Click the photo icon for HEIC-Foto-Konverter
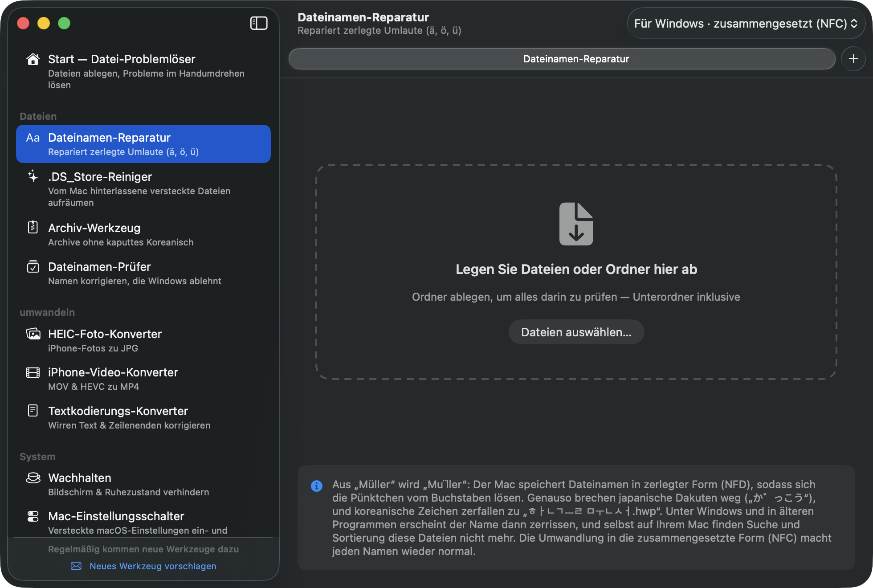The image size is (873, 588). pos(33,334)
